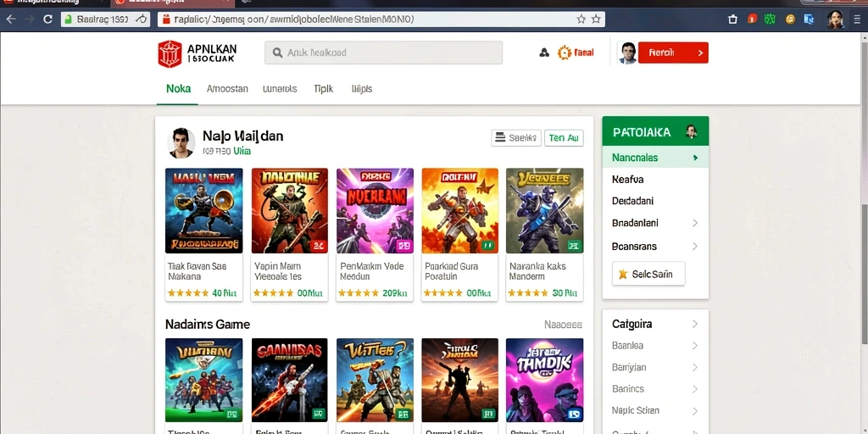
Task: Open the Naaoeee link beside Nadaims Game
Action: point(563,325)
